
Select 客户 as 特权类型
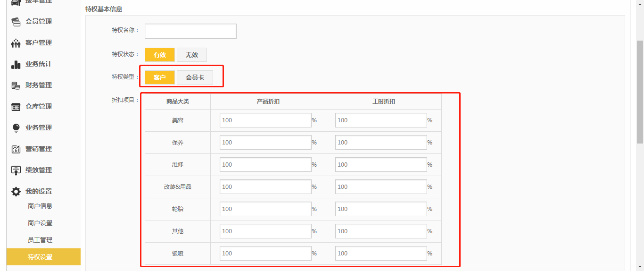click(160, 77)
